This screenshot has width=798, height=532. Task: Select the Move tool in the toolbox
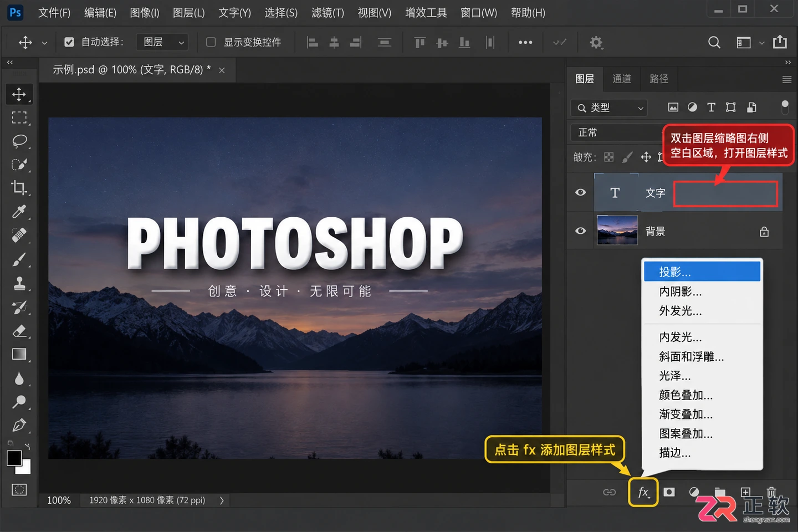[19, 94]
